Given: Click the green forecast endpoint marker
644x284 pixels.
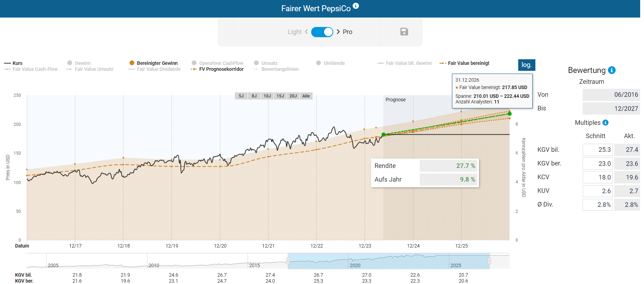Looking at the screenshot, I should point(509,114).
